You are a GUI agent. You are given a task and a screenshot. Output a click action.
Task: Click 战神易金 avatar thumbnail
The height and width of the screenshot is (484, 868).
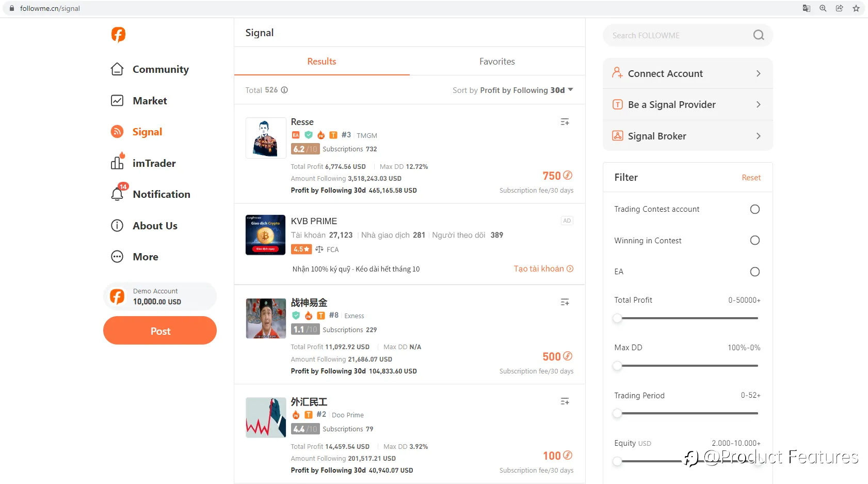(266, 318)
